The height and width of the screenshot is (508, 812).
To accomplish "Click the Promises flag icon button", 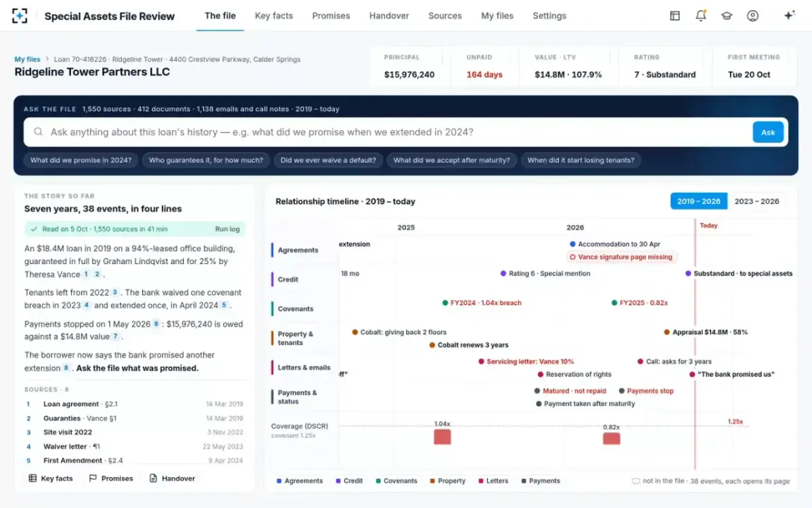I will point(111,478).
